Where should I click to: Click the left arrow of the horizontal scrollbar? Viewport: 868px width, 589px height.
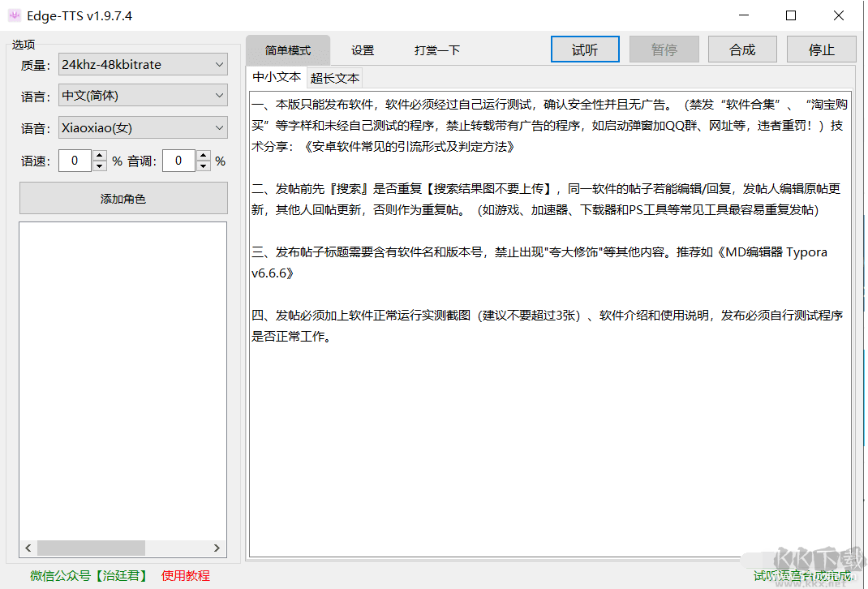pyautogui.click(x=28, y=548)
